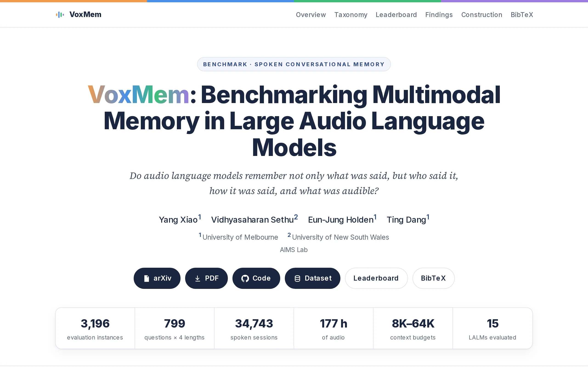The height and width of the screenshot is (368, 588).
Task: Click the 15 LALMs evaluated stat
Action: tap(492, 328)
